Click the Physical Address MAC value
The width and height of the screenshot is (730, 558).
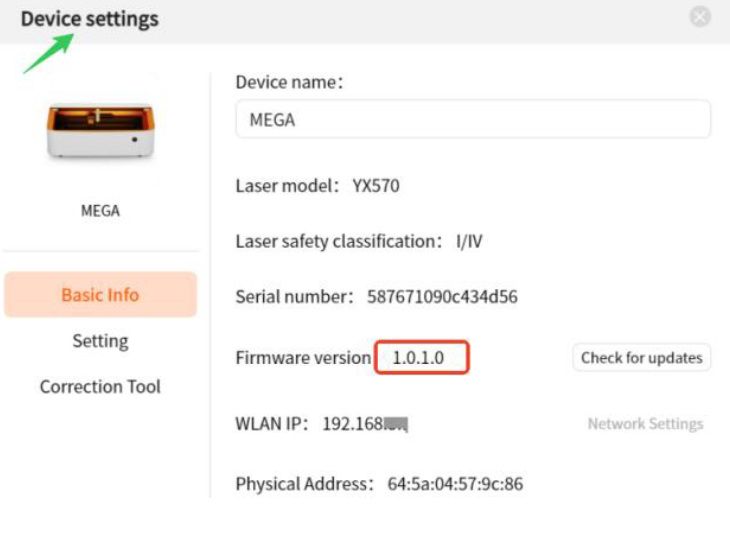455,484
